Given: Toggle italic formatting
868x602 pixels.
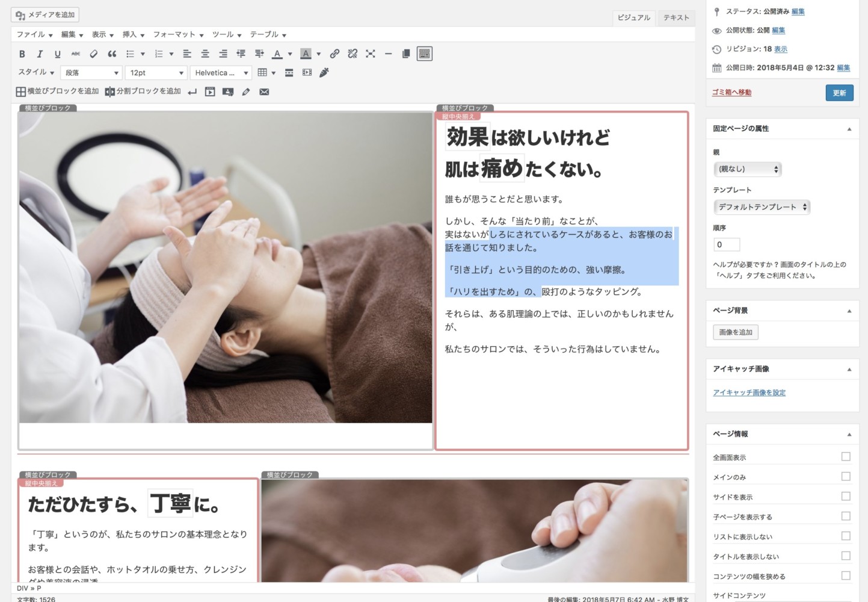Looking at the screenshot, I should point(40,54).
